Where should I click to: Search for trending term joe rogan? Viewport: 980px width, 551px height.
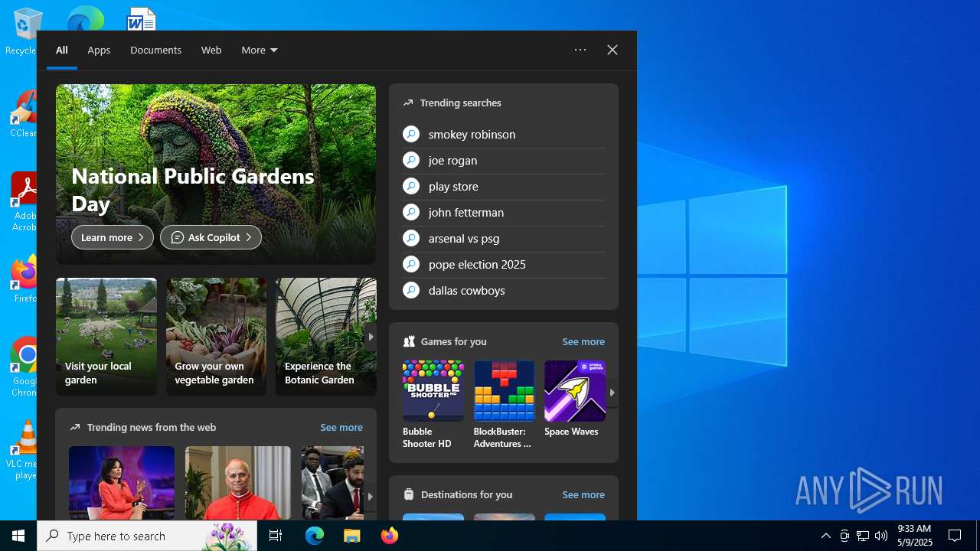point(452,160)
